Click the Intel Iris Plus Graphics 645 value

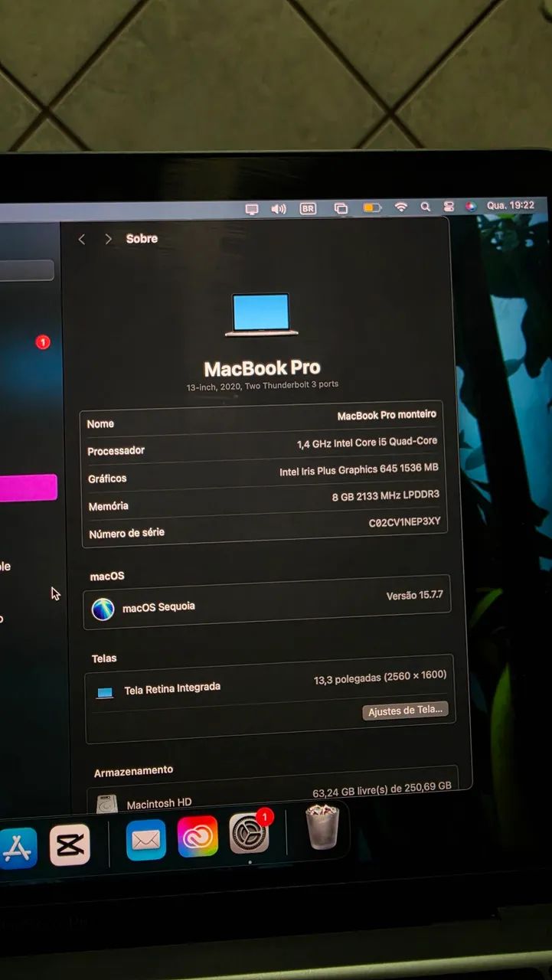(359, 469)
